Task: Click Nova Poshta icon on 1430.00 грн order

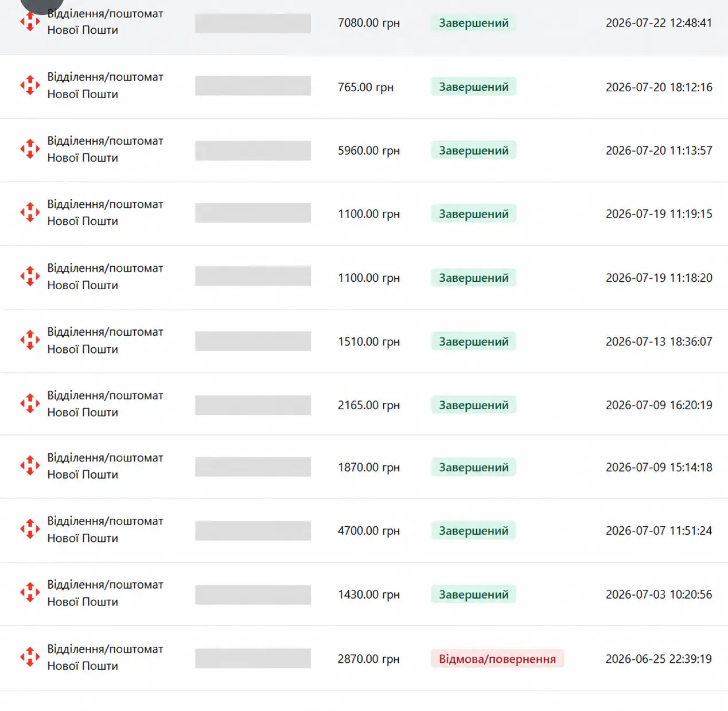Action: (x=30, y=593)
